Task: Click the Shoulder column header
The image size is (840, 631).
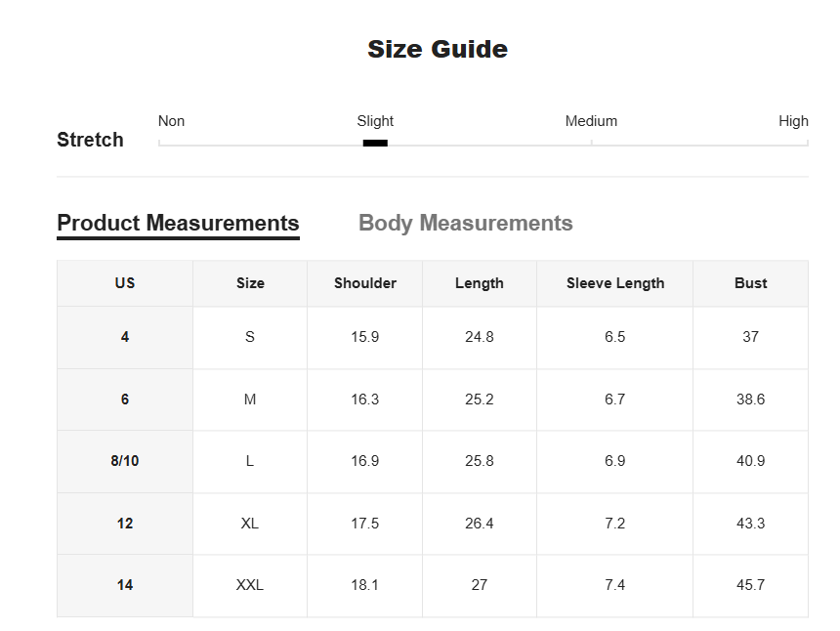Action: 365,283
